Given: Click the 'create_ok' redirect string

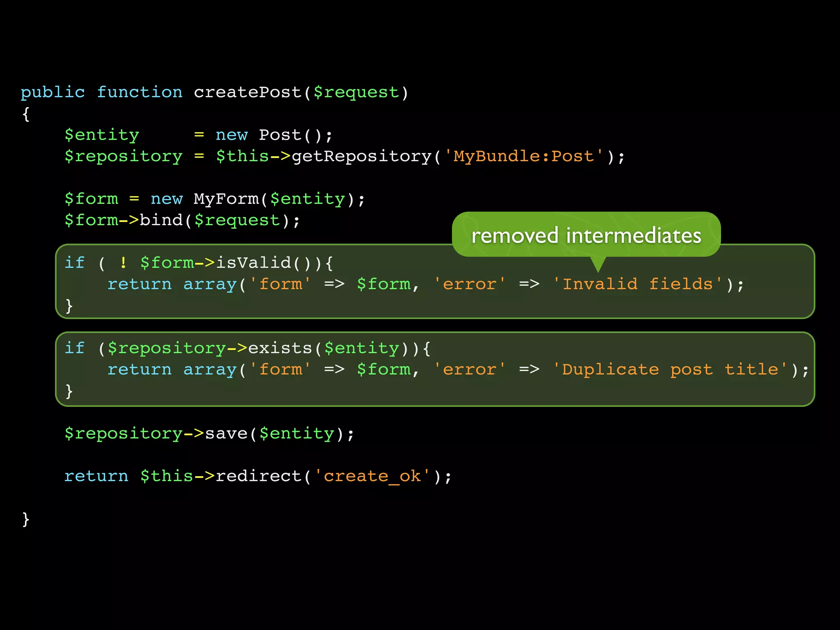Looking at the screenshot, I should [372, 477].
